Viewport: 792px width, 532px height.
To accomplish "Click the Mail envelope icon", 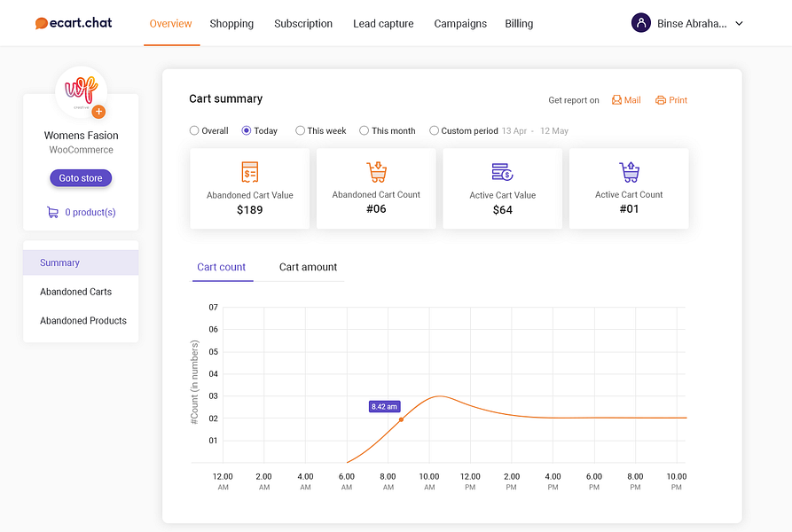I will 616,100.
